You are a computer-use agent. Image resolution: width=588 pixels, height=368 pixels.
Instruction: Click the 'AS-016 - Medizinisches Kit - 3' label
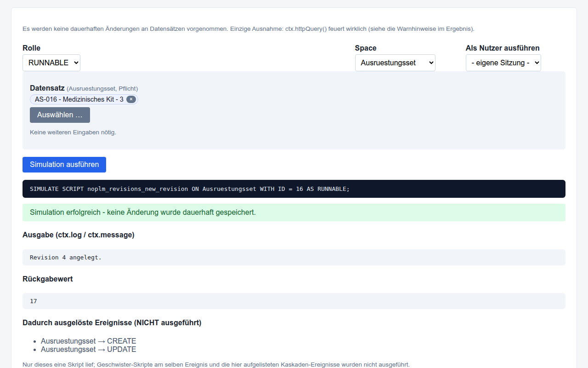pyautogui.click(x=79, y=99)
